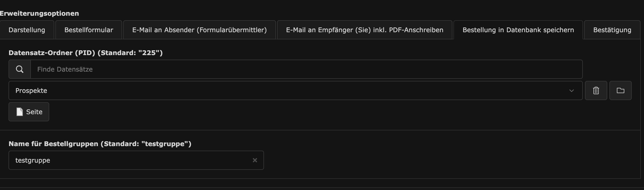This screenshot has height=190, width=644.
Task: Expand the Prospekte list chevron arrow
Action: pos(571,91)
